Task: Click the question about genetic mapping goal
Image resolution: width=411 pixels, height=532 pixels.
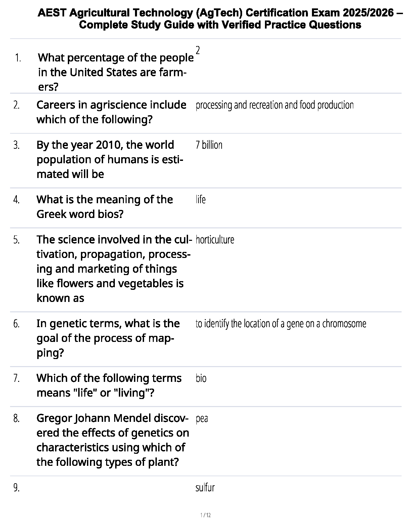Action: 108,338
